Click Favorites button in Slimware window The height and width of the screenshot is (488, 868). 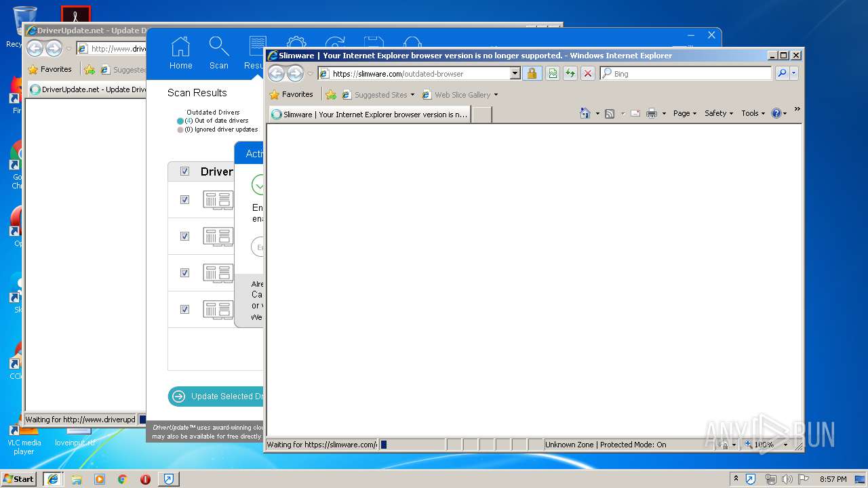[292, 94]
